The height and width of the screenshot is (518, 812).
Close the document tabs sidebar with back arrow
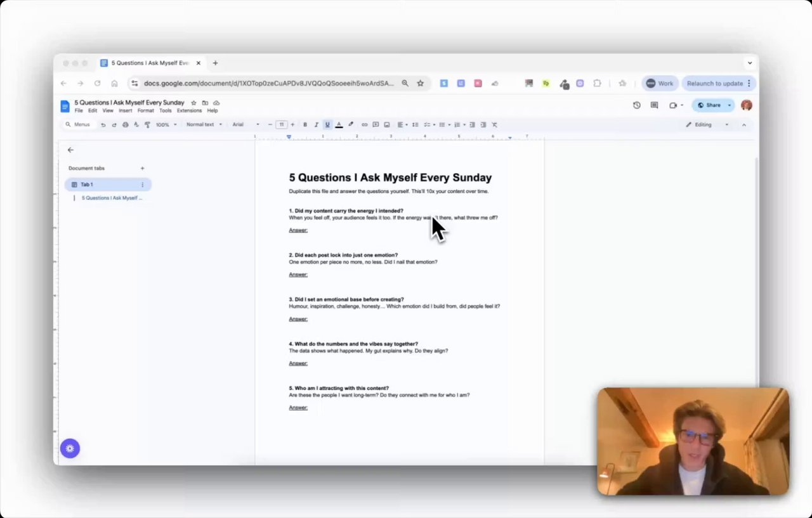[70, 150]
